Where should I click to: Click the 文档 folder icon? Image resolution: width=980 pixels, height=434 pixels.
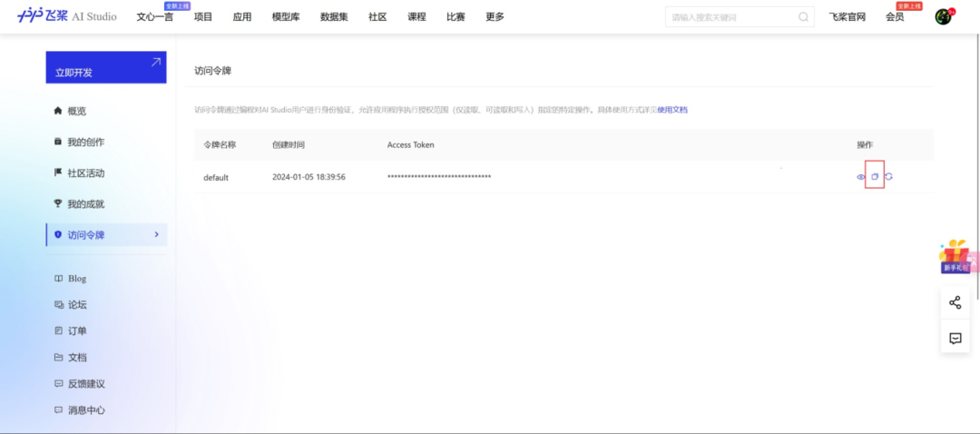click(x=58, y=357)
